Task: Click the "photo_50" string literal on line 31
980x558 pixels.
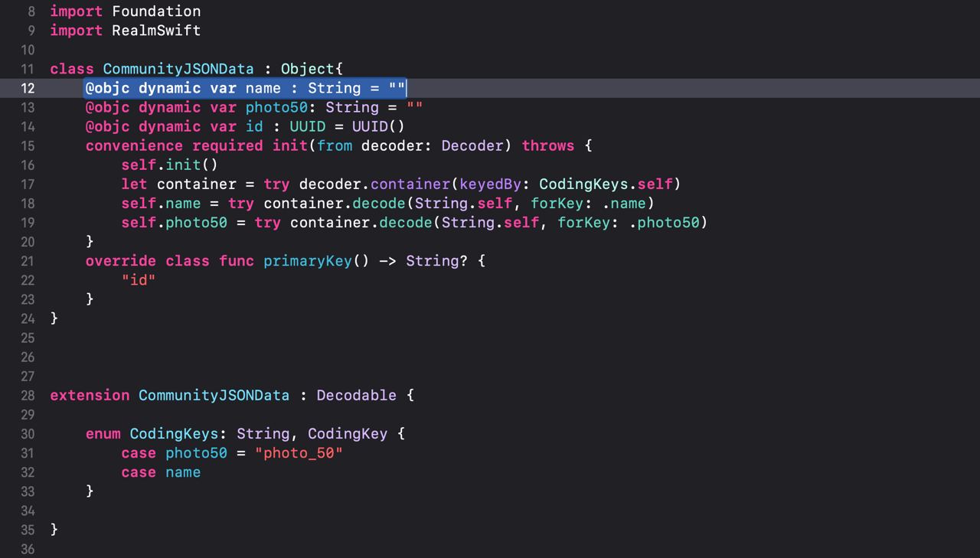Action: point(299,453)
